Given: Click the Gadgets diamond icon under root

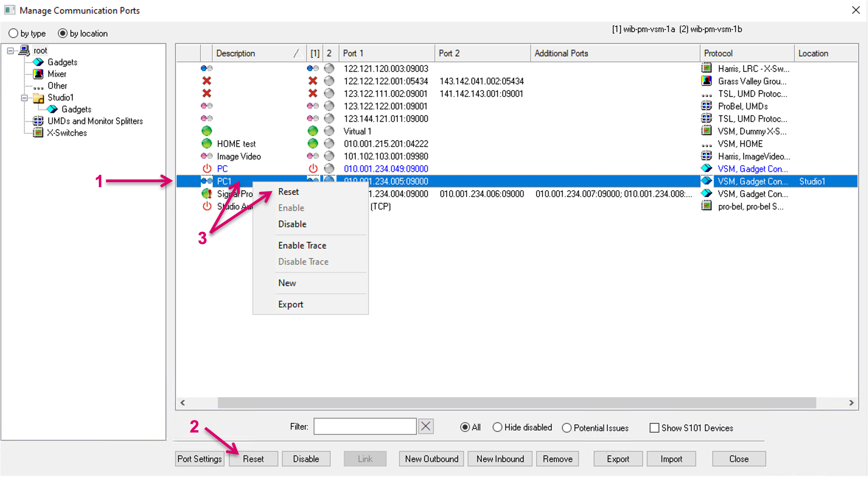Looking at the screenshot, I should coord(38,62).
